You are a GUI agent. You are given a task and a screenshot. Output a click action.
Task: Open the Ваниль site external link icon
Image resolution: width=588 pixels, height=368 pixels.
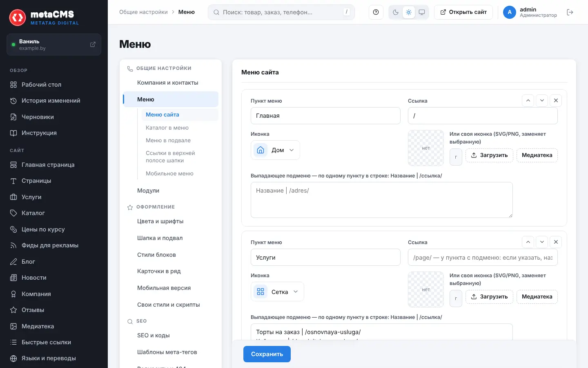(x=93, y=44)
